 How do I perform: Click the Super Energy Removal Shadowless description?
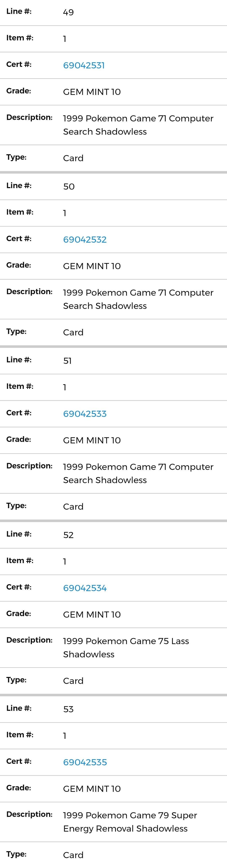click(130, 822)
